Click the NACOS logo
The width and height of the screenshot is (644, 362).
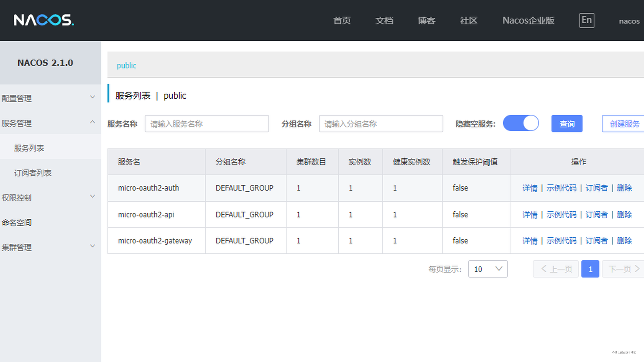tap(44, 20)
